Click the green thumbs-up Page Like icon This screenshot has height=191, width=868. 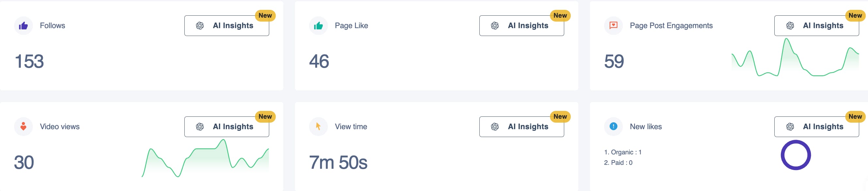pos(318,26)
